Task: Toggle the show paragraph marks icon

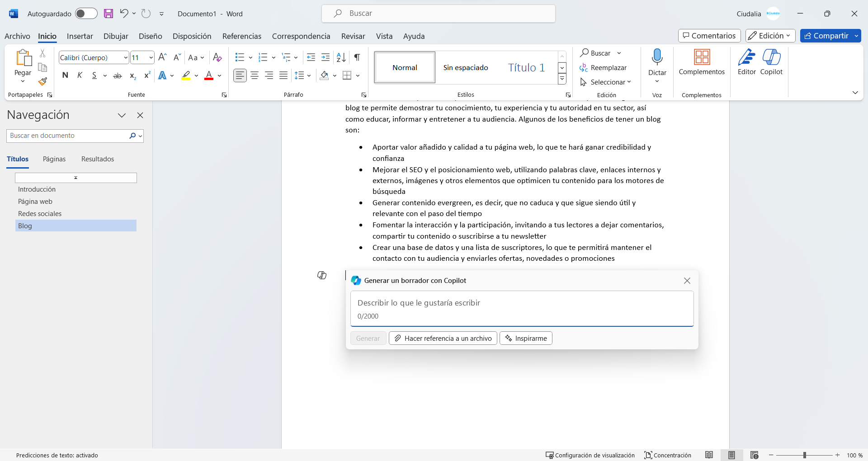Action: tap(357, 57)
